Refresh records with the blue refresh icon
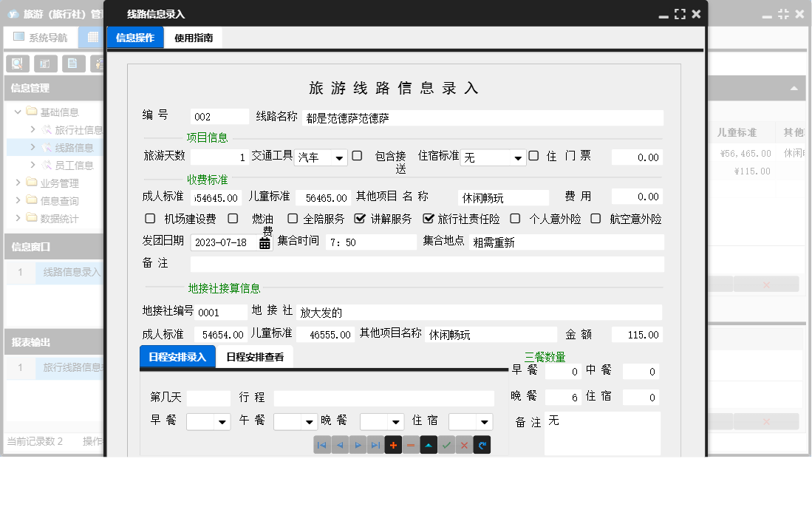The image size is (812, 521). (x=481, y=444)
